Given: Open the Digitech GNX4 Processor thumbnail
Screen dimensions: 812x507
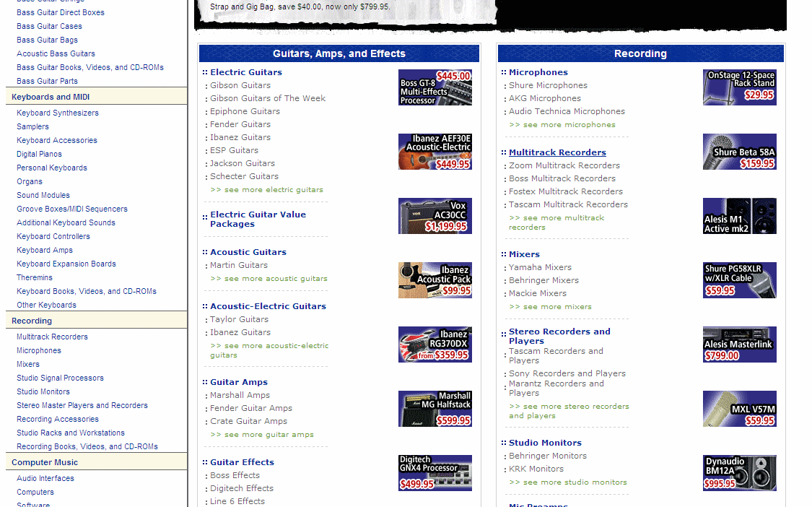Looking at the screenshot, I should 435,473.
